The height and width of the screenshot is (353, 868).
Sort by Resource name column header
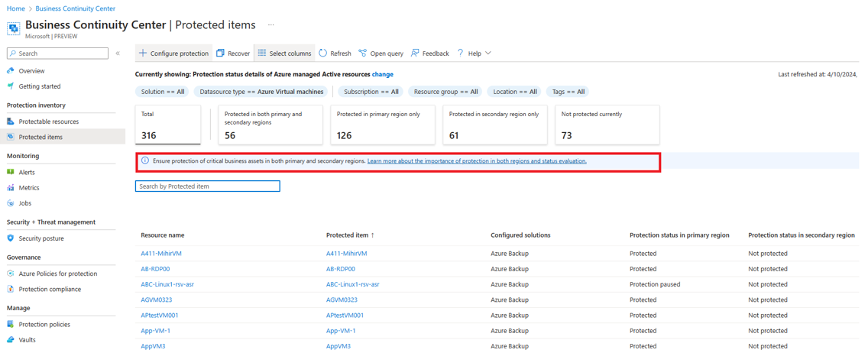click(163, 235)
